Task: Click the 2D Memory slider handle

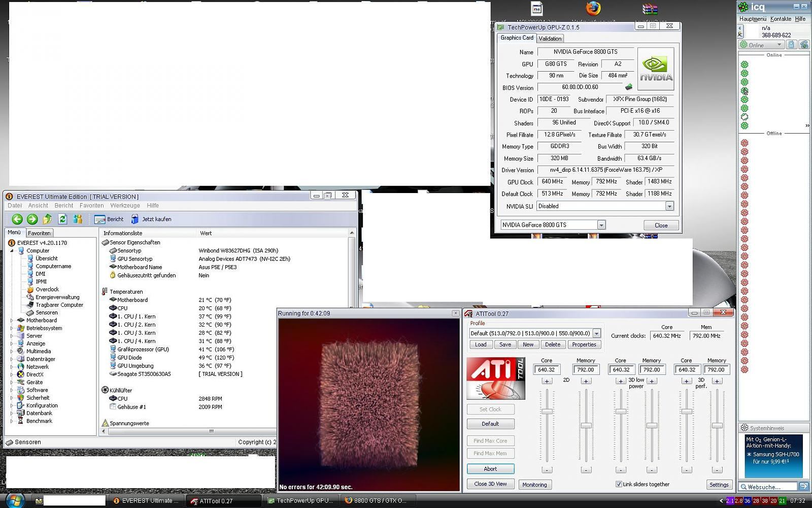Action: click(586, 426)
